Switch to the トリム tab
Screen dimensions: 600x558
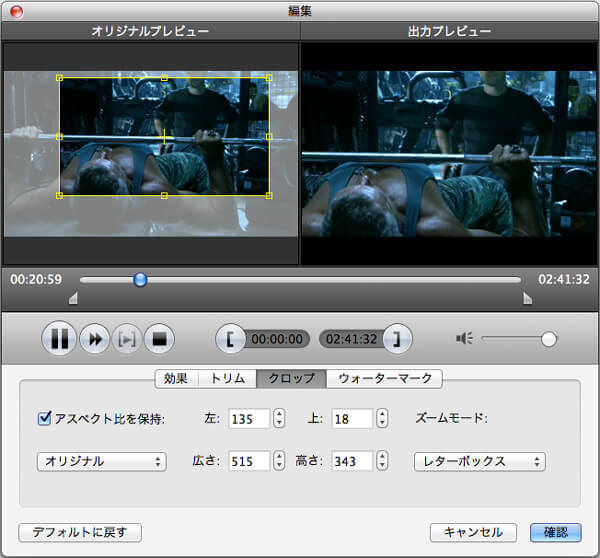227,379
